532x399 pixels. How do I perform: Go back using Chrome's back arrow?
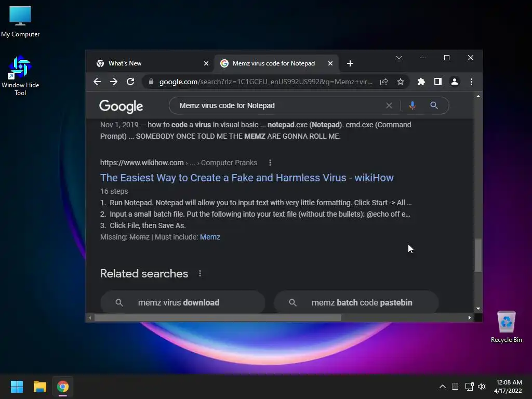click(x=97, y=82)
